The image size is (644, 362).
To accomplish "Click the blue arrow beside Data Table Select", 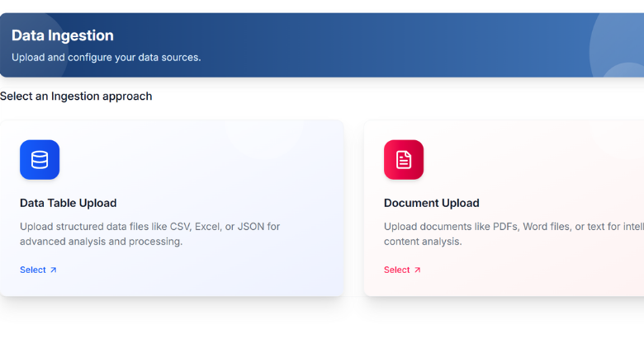I will pyautogui.click(x=54, y=270).
